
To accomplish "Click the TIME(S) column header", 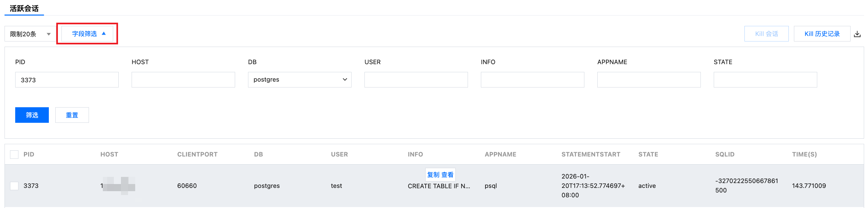I will [x=804, y=155].
